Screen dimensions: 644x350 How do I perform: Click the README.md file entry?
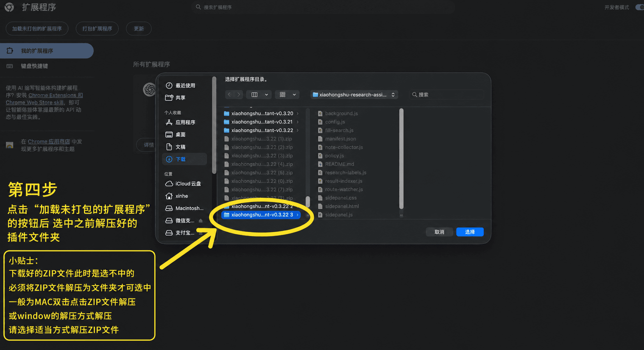pyautogui.click(x=339, y=164)
